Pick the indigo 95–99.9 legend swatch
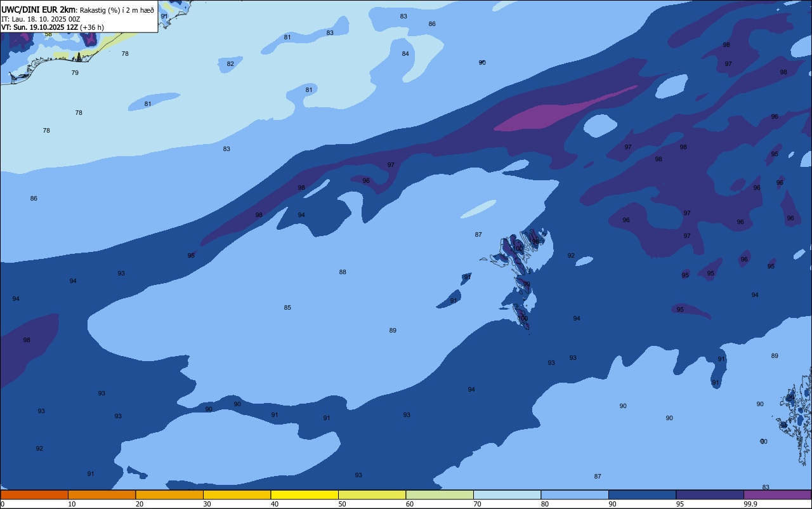812x509 pixels. coord(710,494)
